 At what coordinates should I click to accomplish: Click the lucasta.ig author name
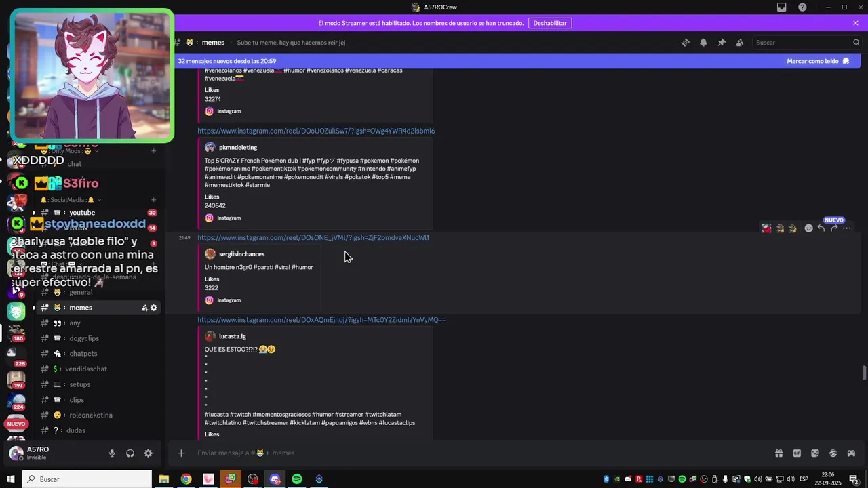(233, 336)
